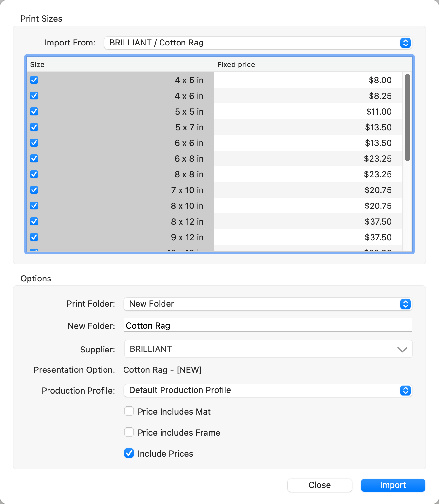The image size is (439, 504).
Task: Click the New Folder text field
Action: coord(267,326)
